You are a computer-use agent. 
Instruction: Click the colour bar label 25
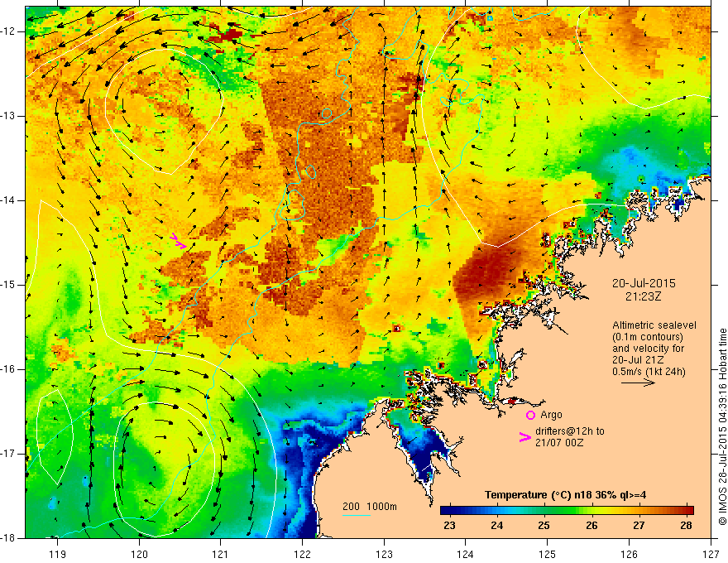[544, 526]
